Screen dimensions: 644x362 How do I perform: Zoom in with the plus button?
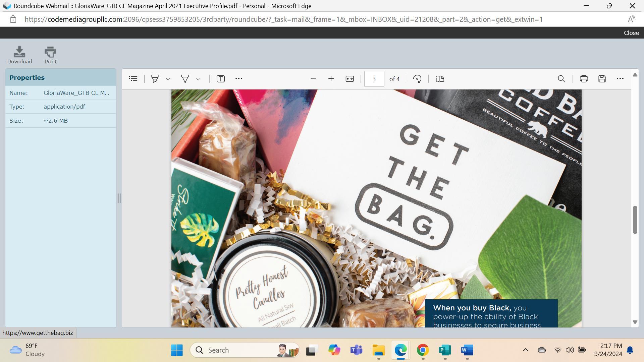coord(331,79)
